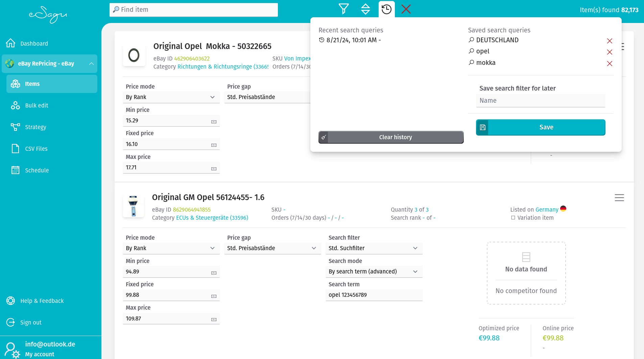This screenshot has width=644, height=359.
Task: Click the account user gear icon
Action: (x=12, y=350)
